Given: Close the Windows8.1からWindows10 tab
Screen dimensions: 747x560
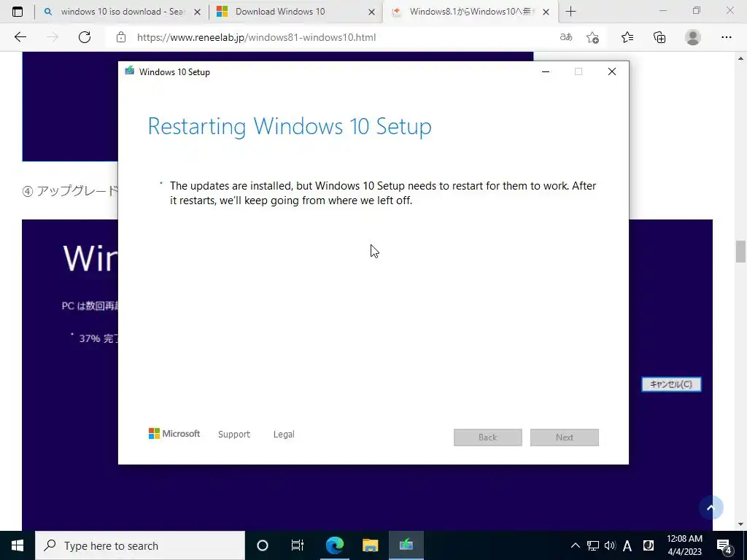Looking at the screenshot, I should coord(546,12).
